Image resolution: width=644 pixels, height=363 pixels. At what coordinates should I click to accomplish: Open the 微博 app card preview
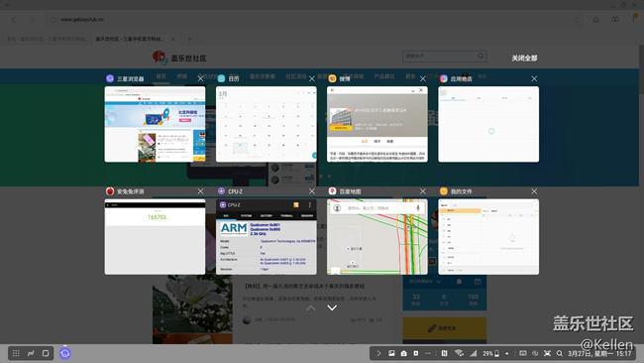click(x=377, y=124)
